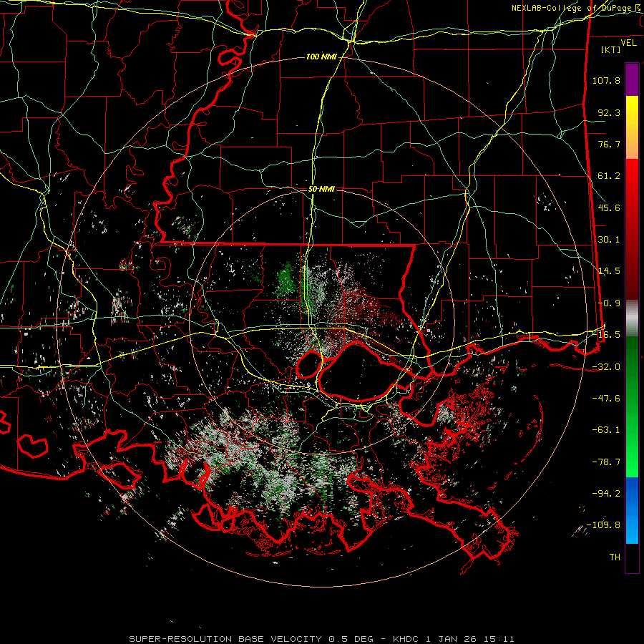The image size is (644, 644).
Task: Click the blue segment of the color scale
Action: pyautogui.click(x=632, y=510)
